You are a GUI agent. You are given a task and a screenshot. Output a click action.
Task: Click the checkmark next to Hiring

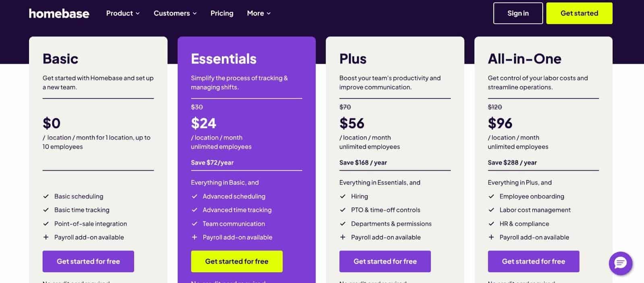coord(343,196)
